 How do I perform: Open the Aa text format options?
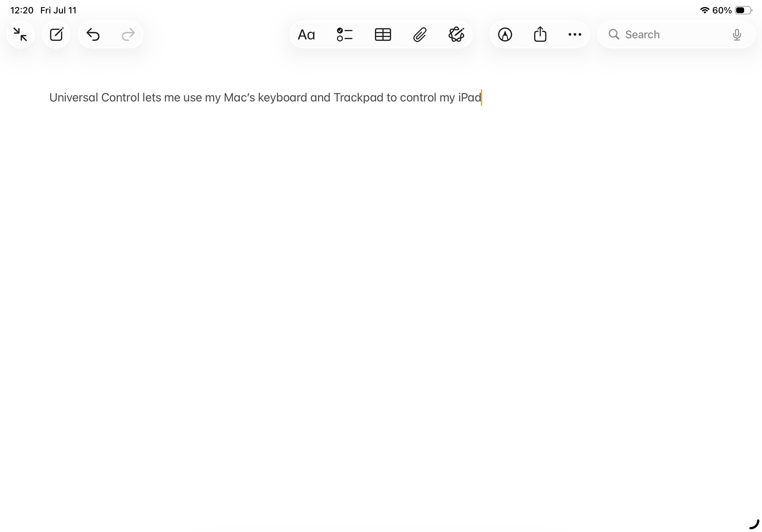[306, 35]
